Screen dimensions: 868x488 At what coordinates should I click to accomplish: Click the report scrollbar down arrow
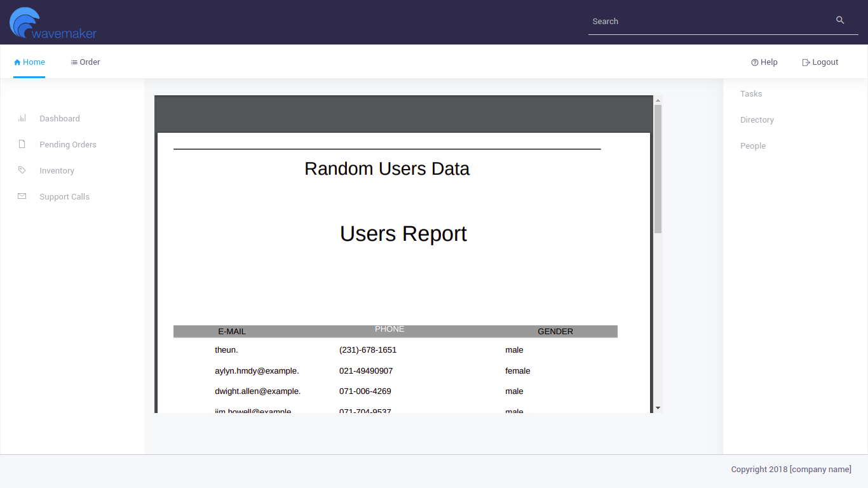tap(658, 408)
